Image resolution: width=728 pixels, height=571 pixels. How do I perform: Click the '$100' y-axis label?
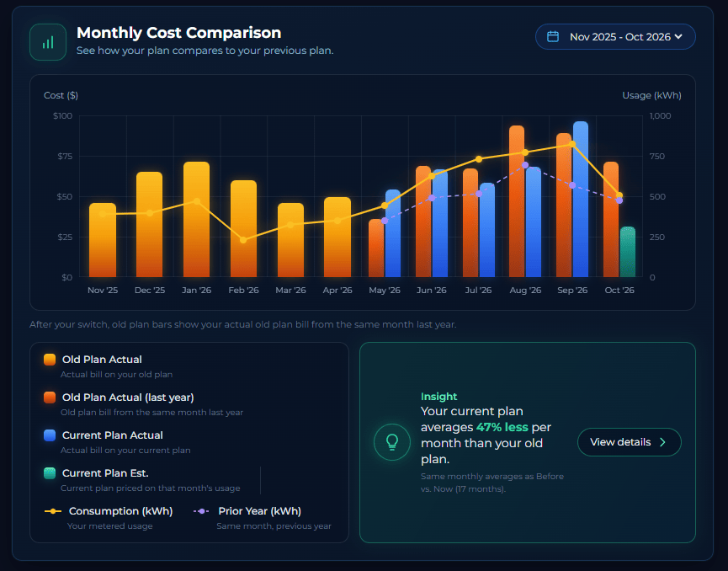(x=62, y=115)
